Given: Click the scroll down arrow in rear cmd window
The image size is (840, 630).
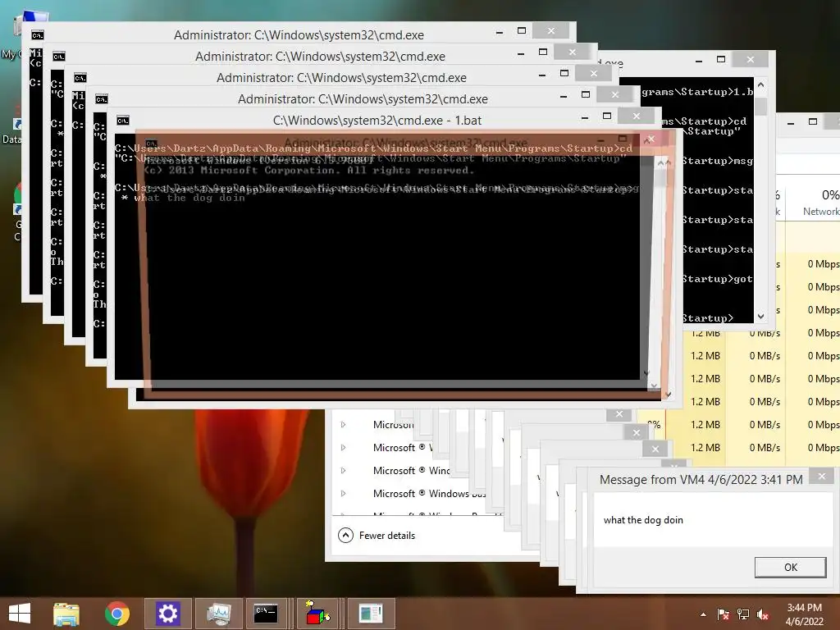Looking at the screenshot, I should 760,317.
